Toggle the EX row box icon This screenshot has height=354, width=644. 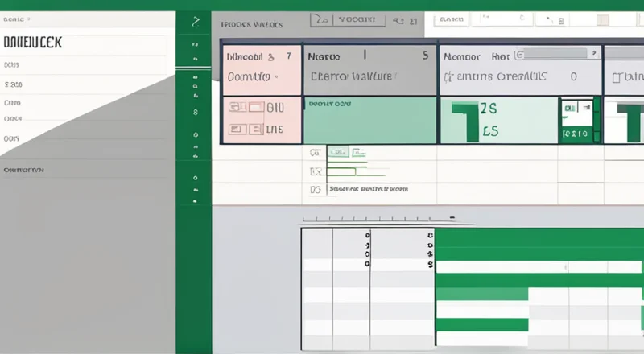click(316, 171)
